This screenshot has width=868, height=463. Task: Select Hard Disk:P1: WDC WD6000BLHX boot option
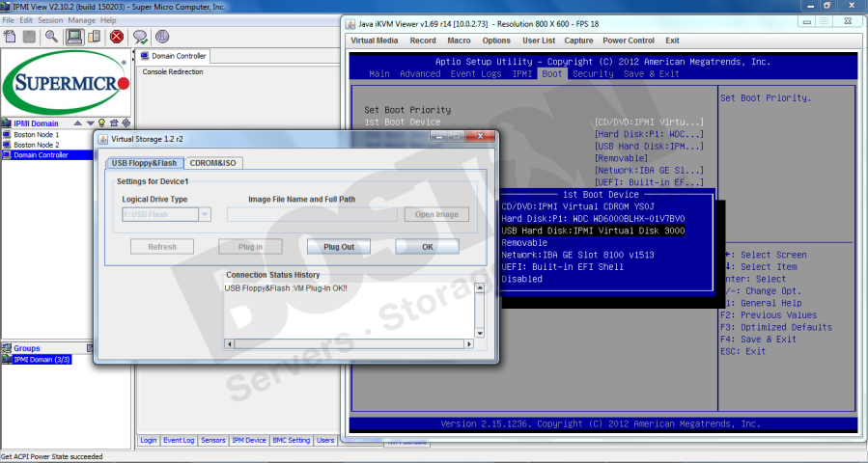tap(593, 219)
